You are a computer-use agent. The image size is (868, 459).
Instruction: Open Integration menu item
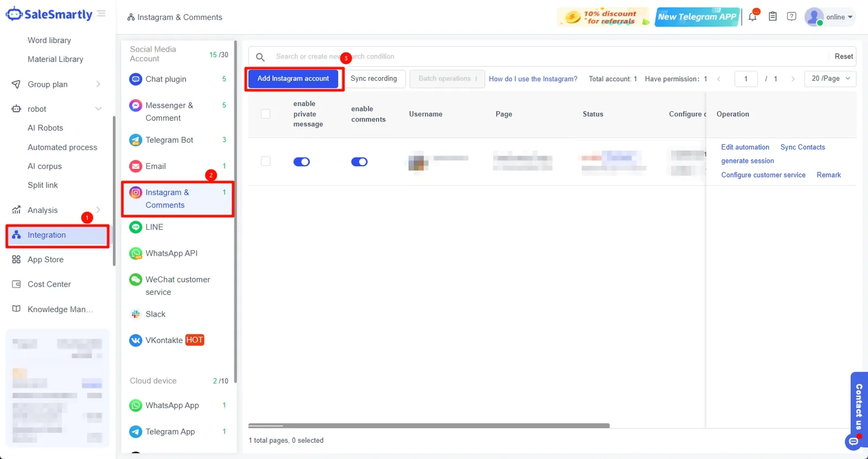[x=58, y=235]
